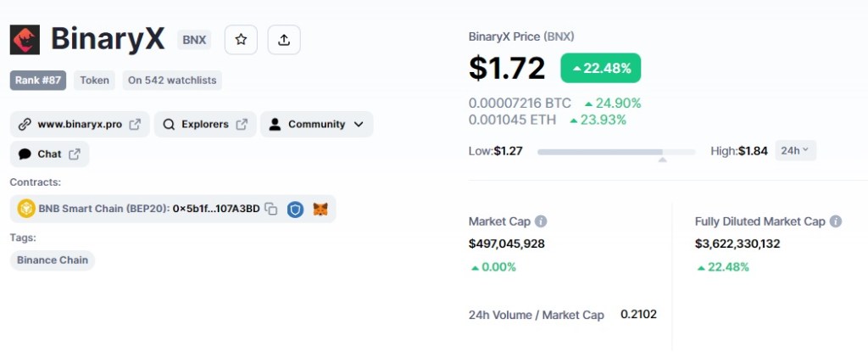
Task: Click Fully Diluted Market Cap info icon
Action: [836, 221]
